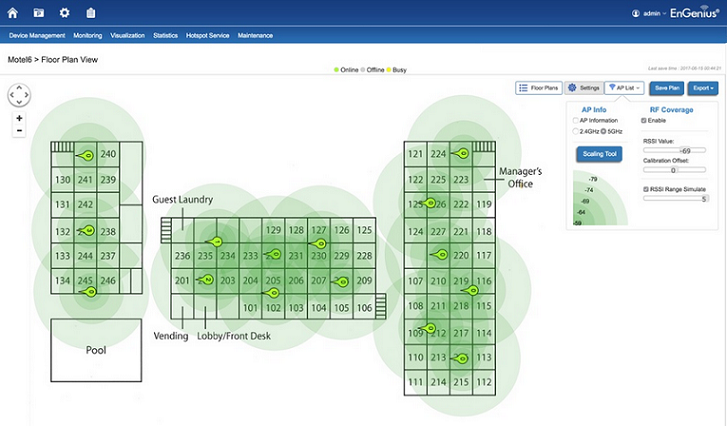Screen dimensions: 727x426
Task: Toggle the RSSI Range Simulate checkbox
Action: click(x=643, y=188)
